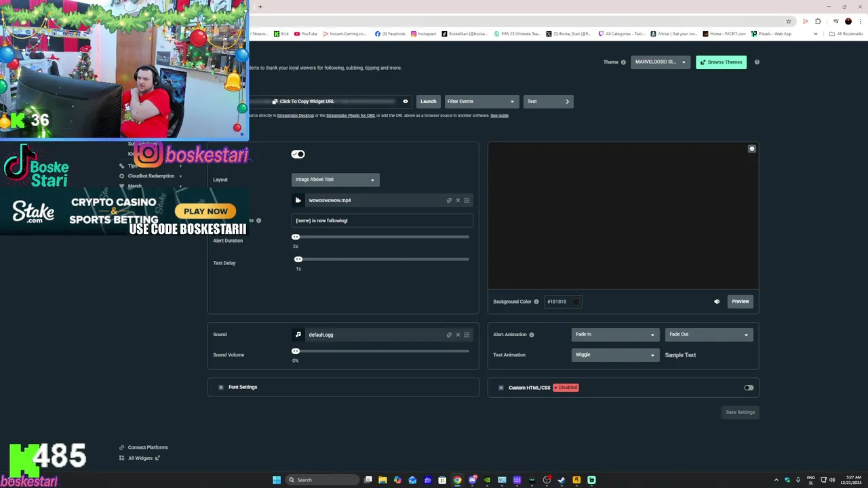
Task: Open the Chrome profile avatar
Action: (x=848, y=21)
